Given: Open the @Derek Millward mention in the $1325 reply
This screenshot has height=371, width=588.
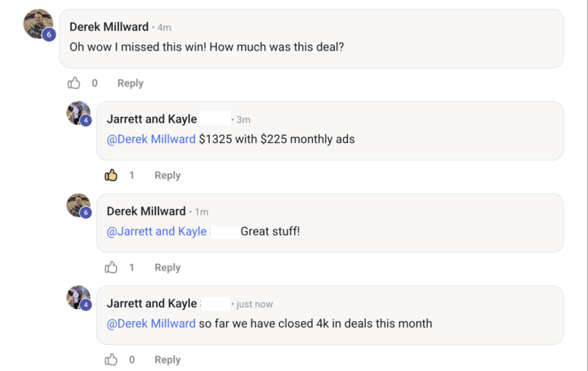Looking at the screenshot, I should point(151,139).
